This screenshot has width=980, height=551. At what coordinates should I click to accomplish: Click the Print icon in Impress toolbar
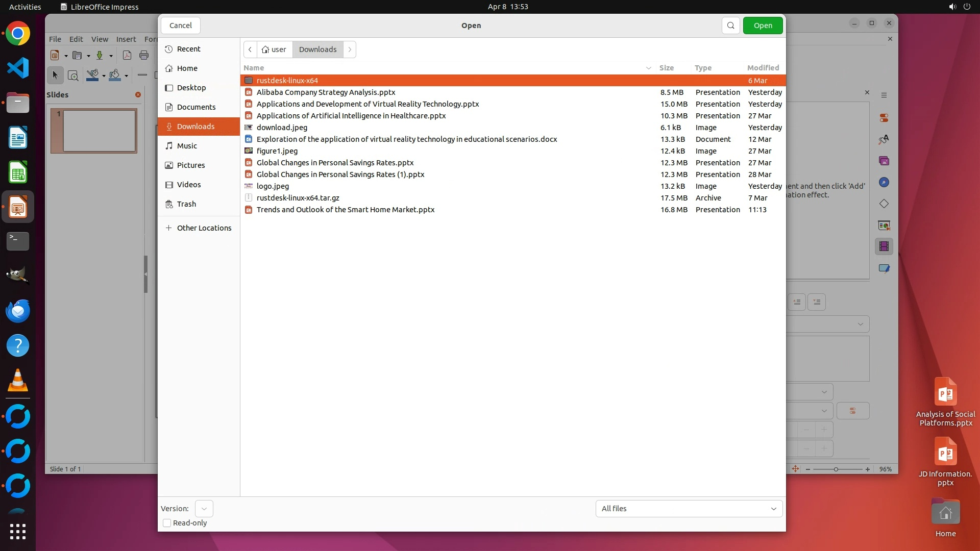144,56
